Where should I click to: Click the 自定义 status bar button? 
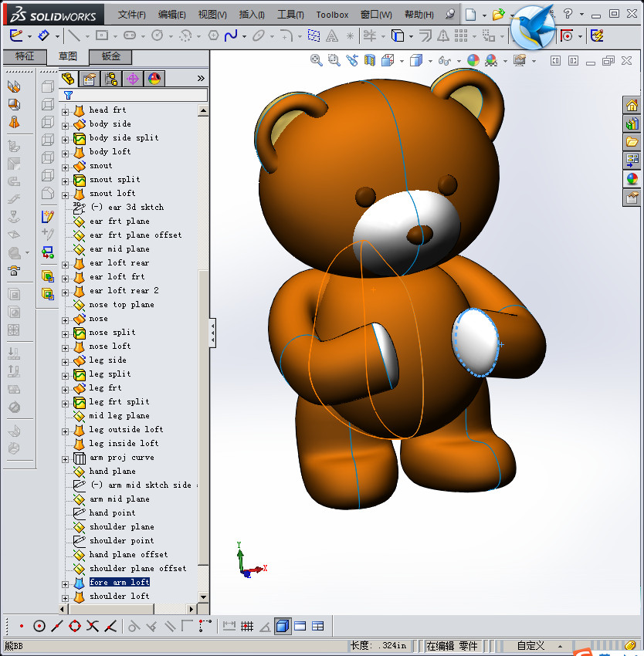[x=530, y=645]
